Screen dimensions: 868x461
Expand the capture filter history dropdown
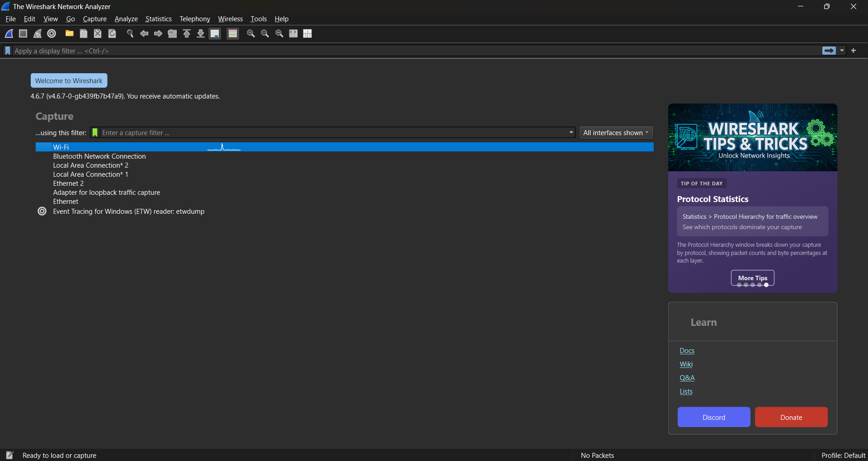point(571,133)
